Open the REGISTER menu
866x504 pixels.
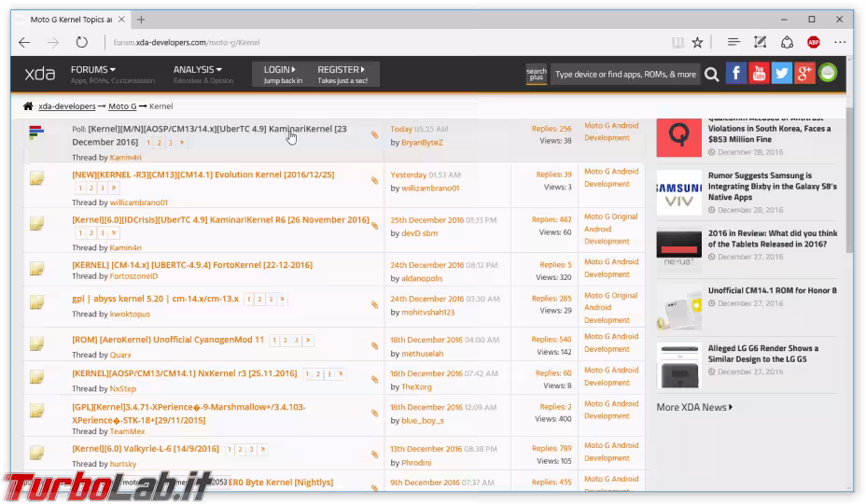[341, 70]
